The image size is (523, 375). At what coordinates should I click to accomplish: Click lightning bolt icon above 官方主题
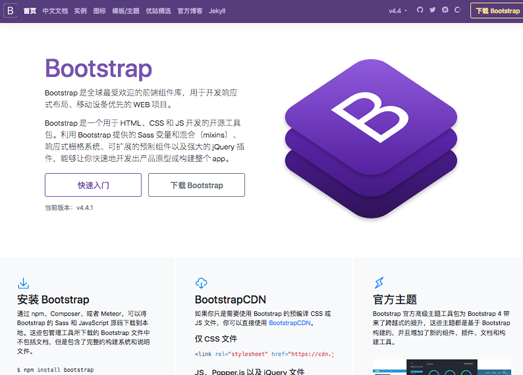379,283
